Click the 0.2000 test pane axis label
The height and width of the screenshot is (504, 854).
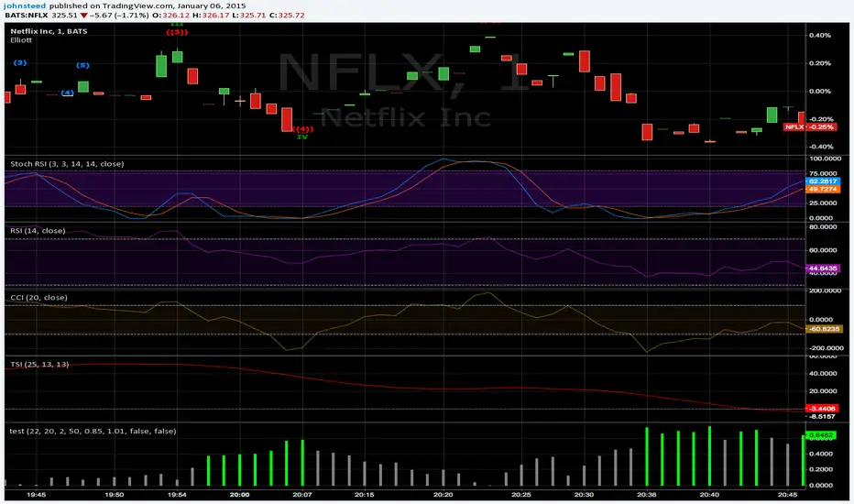click(821, 470)
